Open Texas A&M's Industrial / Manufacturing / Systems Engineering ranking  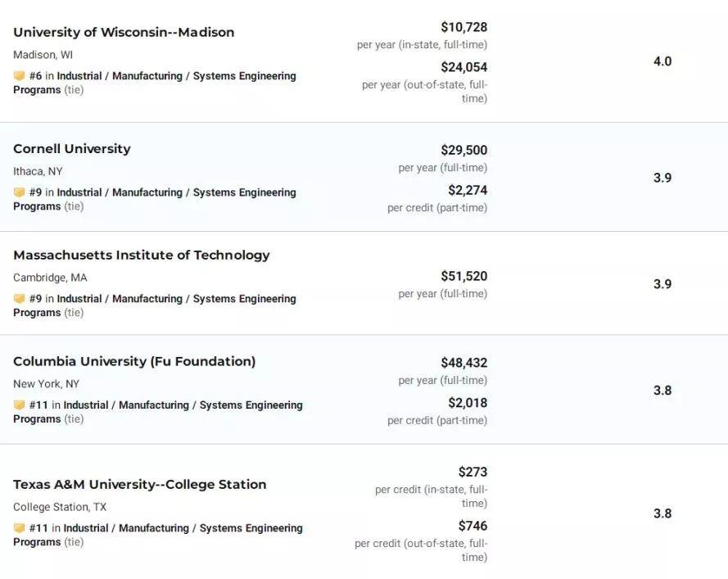click(183, 528)
